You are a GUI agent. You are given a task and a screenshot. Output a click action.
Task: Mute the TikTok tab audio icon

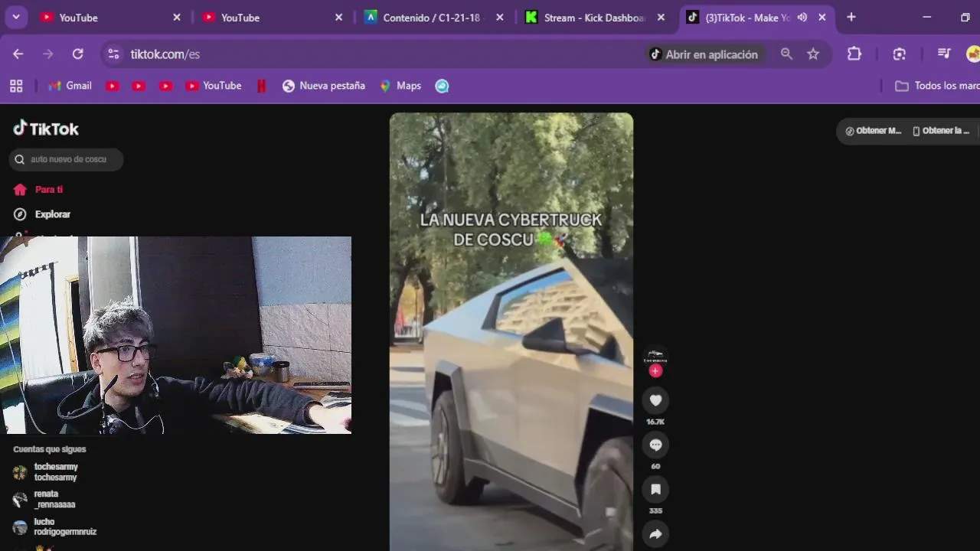click(802, 17)
